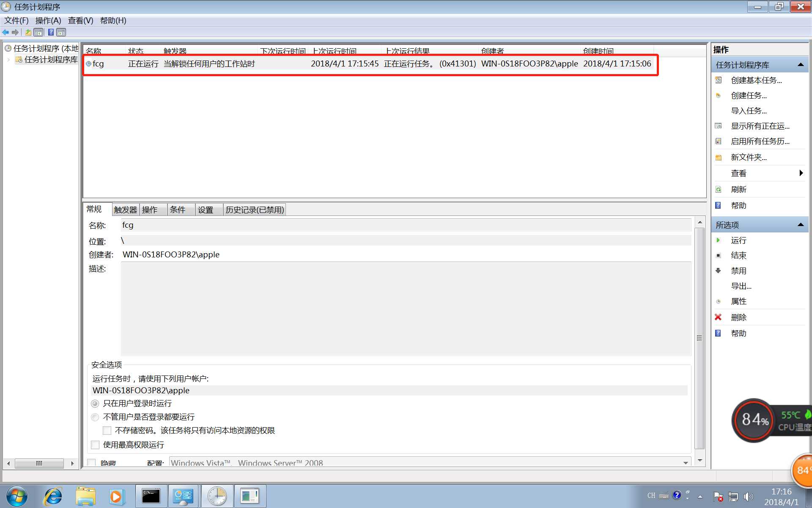Sort by the 触发器 column header
Screen dimensions: 812x508
tap(209, 51)
